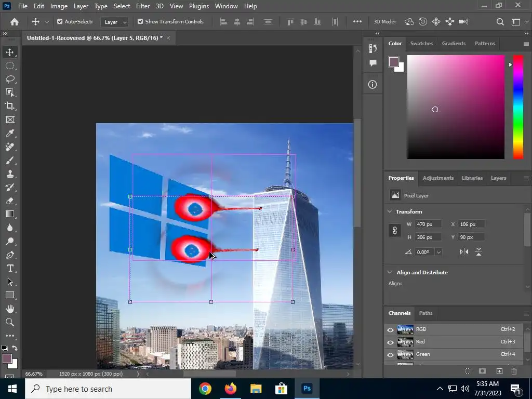Reset default foreground and background colors

click(x=5, y=348)
